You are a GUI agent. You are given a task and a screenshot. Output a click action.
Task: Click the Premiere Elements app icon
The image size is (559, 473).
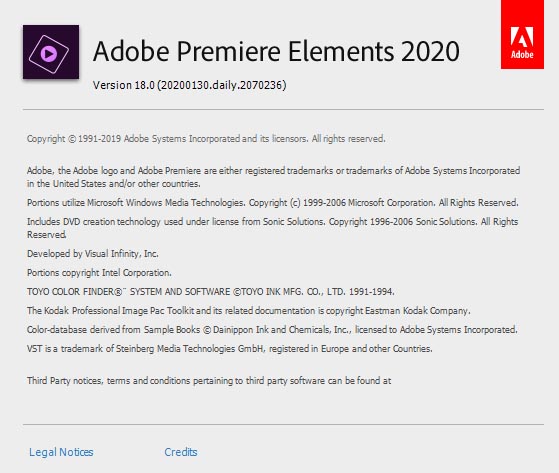pyautogui.click(x=51, y=52)
